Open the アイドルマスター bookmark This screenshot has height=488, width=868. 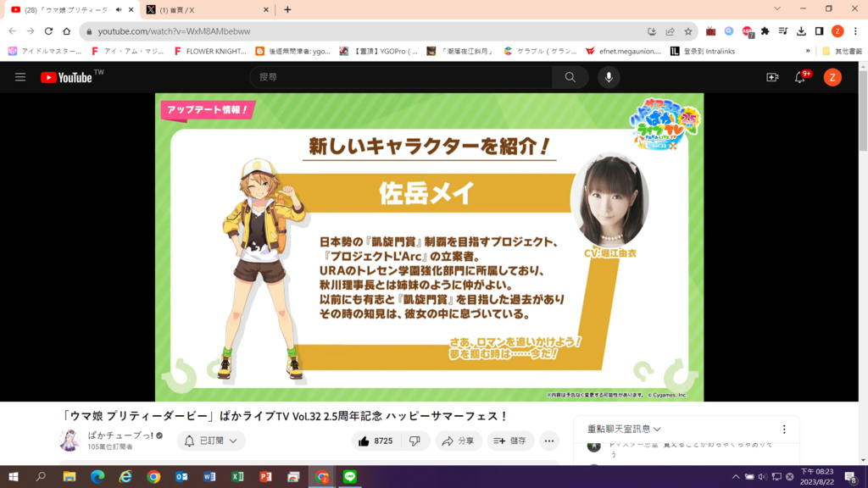[x=45, y=51]
